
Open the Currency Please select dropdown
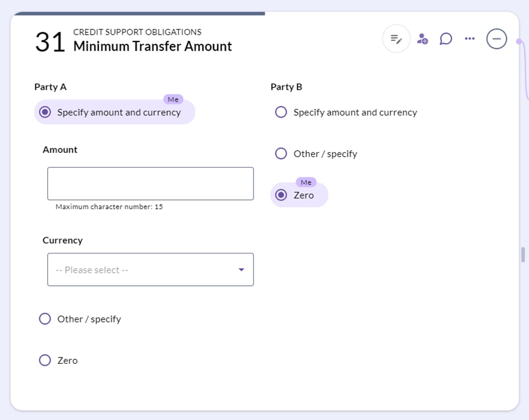coord(151,269)
